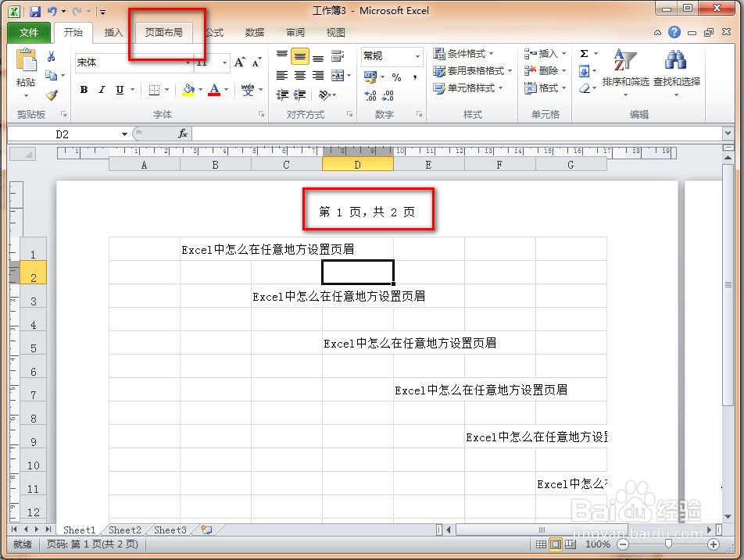Decrease font size with small A
The width and height of the screenshot is (744, 560).
tap(256, 62)
